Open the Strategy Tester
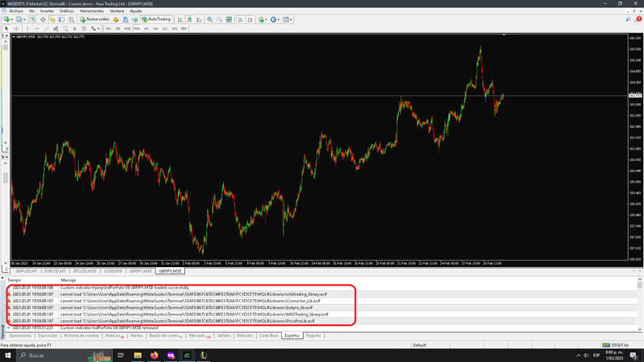This screenshot has height=362, width=644. tap(71, 19)
